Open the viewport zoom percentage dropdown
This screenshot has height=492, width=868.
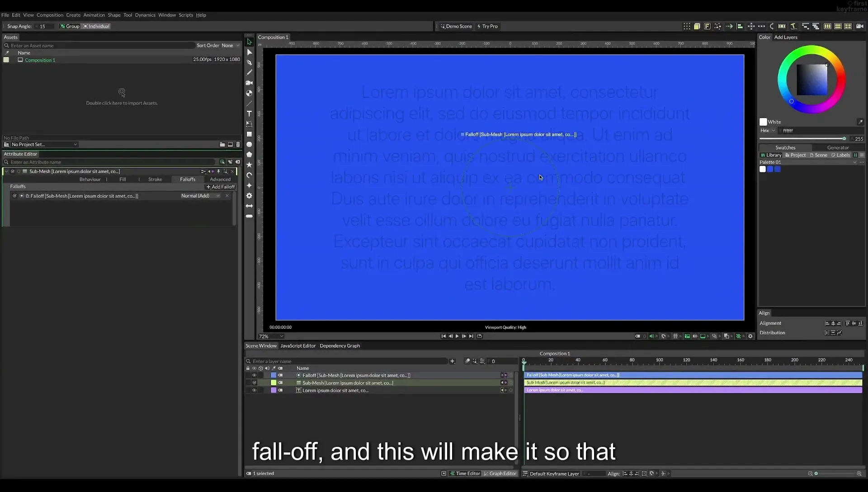(271, 336)
